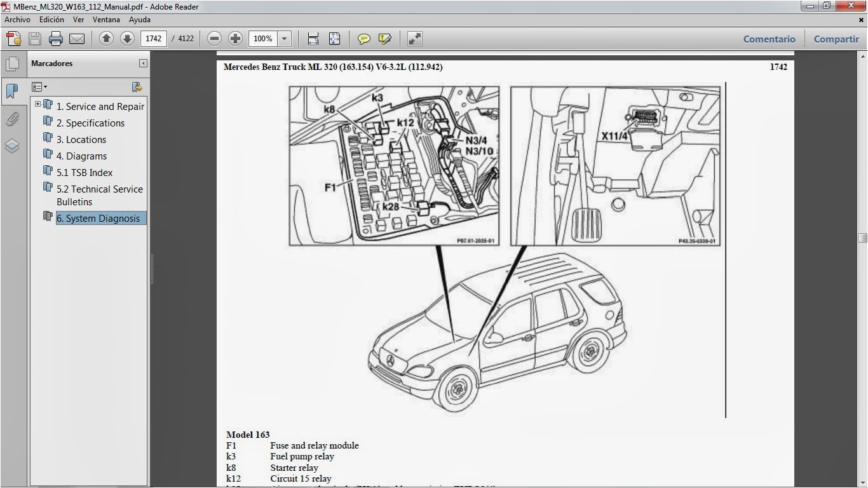
Task: Open the Archivo menu
Action: (17, 20)
